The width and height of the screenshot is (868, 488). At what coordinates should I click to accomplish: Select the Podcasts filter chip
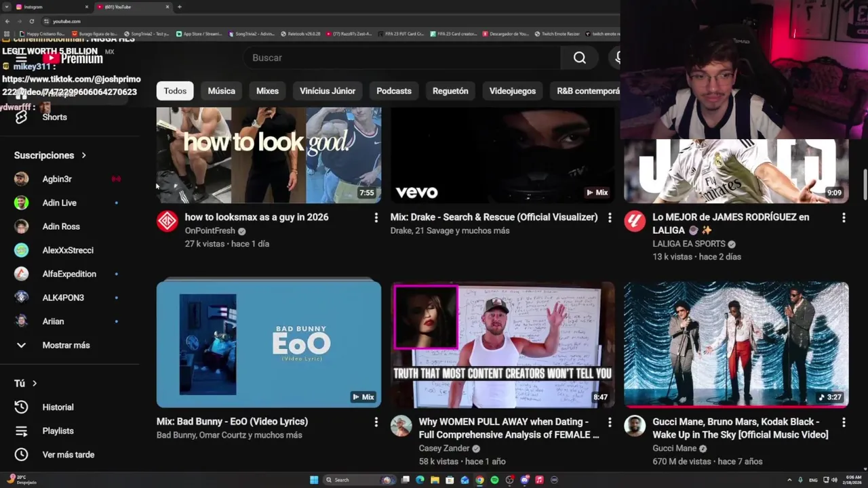[x=394, y=91]
